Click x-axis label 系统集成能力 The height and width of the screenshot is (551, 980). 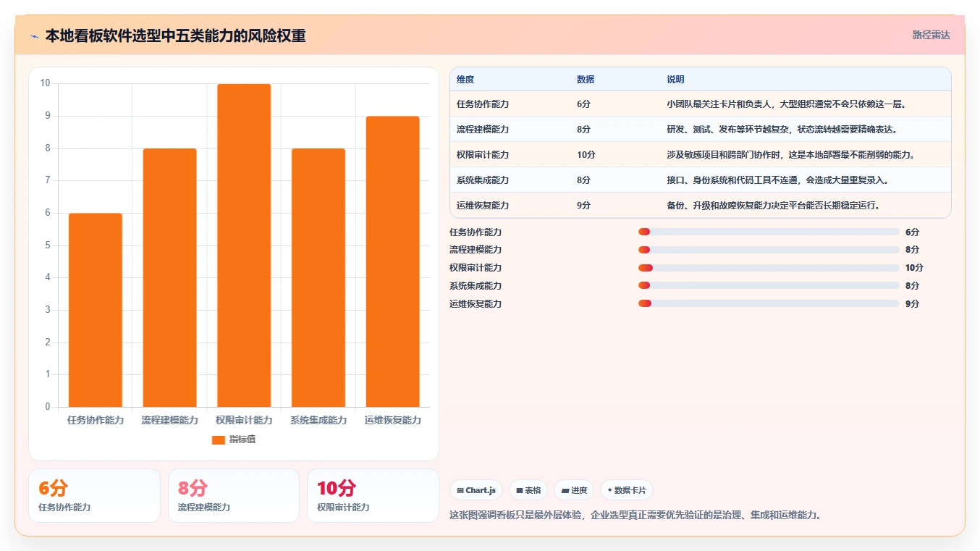coord(318,420)
